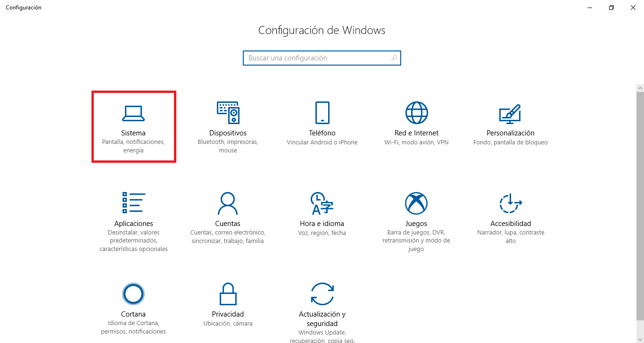Click 'Vincular Android o iPhone' description
Viewport: 644px width, 343px height.
pyautogui.click(x=322, y=142)
